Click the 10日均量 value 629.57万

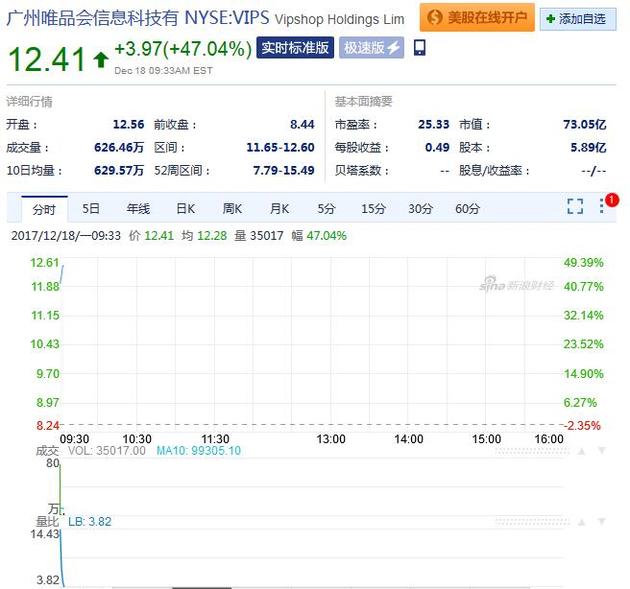click(x=119, y=170)
